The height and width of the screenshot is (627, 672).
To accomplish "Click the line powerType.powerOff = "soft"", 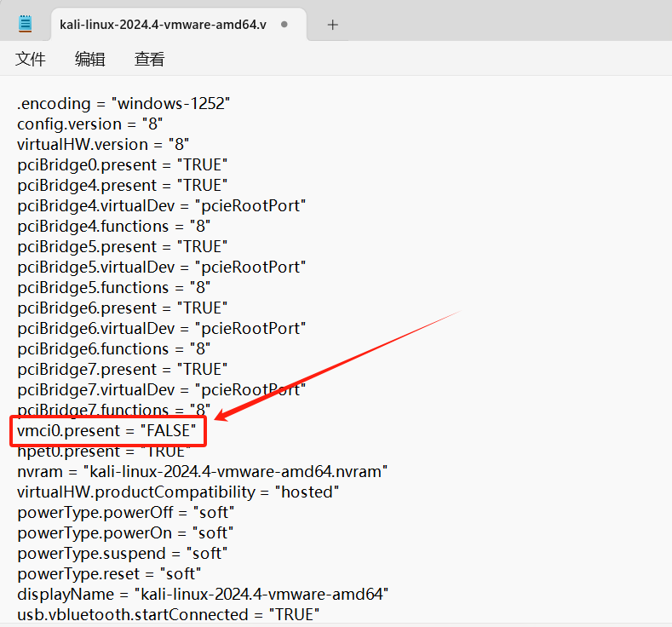I will pyautogui.click(x=125, y=513).
